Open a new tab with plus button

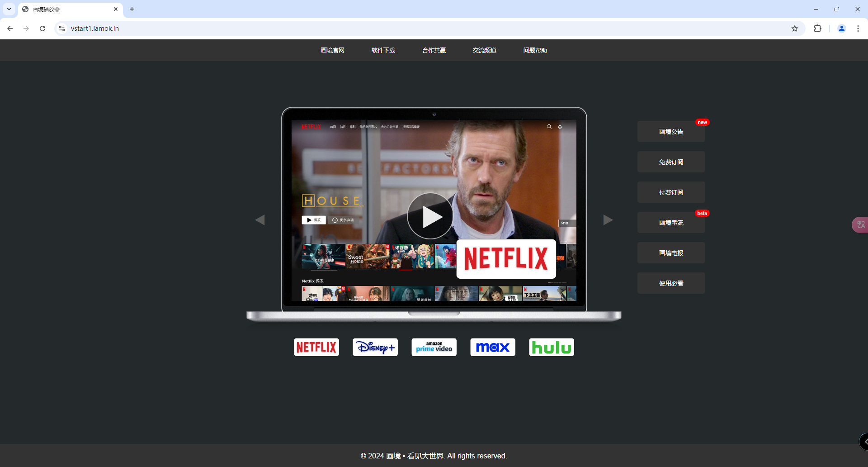coord(132,9)
